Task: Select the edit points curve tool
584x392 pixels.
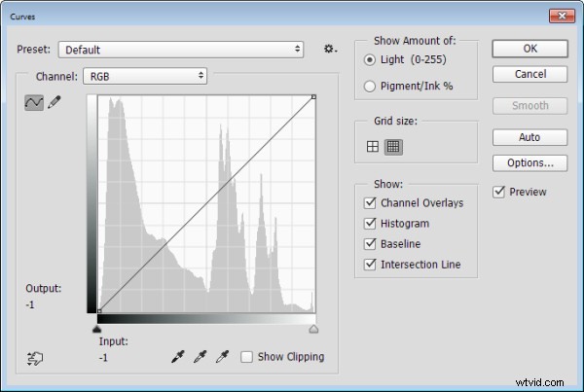Action: click(x=34, y=102)
